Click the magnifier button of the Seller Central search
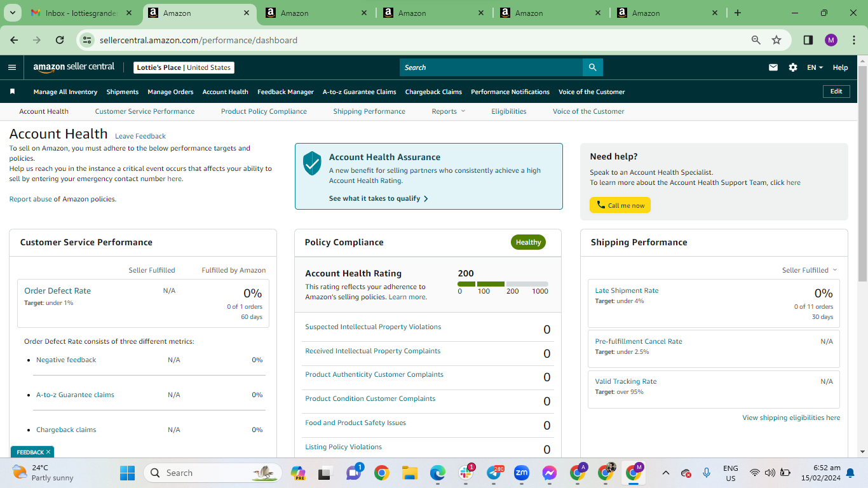This screenshot has height=488, width=868. (x=592, y=67)
